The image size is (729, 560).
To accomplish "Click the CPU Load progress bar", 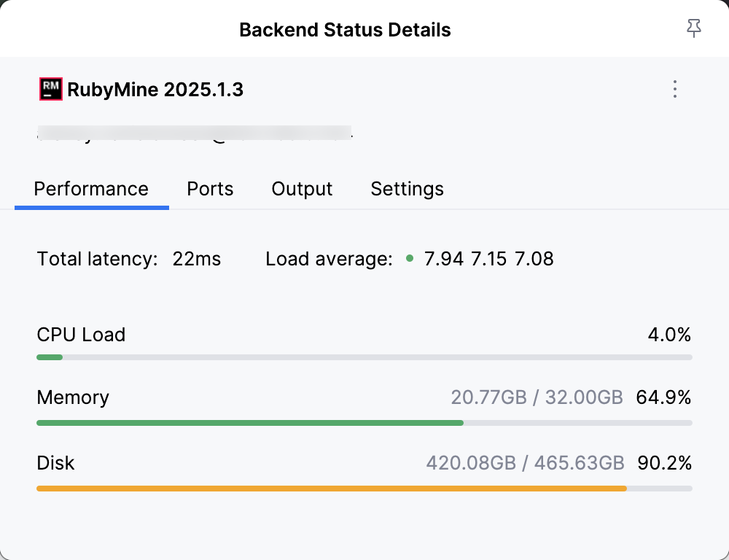I will pyautogui.click(x=364, y=357).
